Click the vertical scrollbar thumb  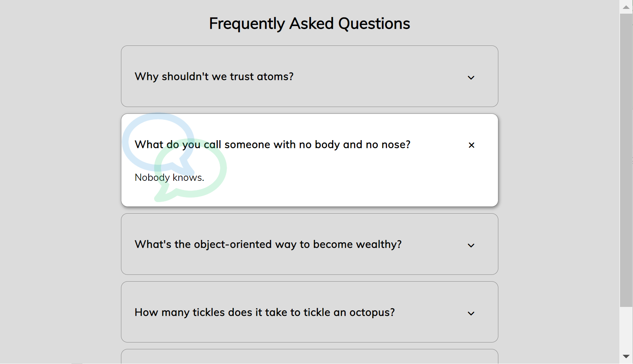point(626,160)
